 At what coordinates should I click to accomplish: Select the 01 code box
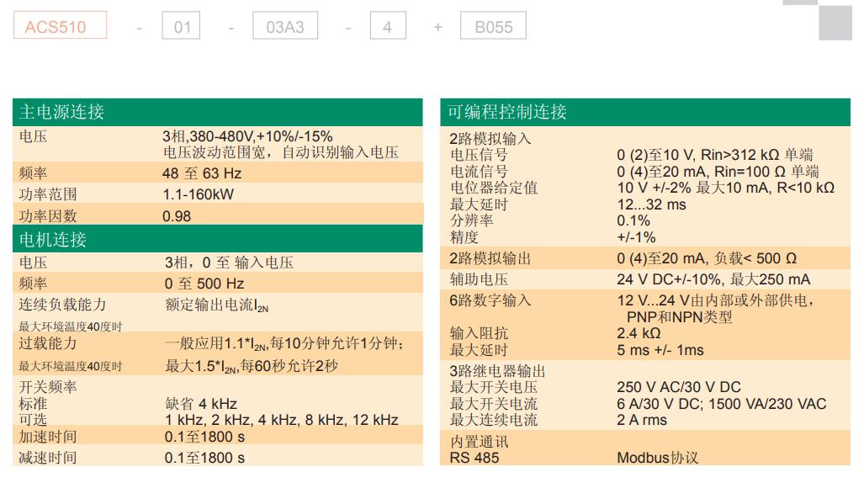point(182,26)
